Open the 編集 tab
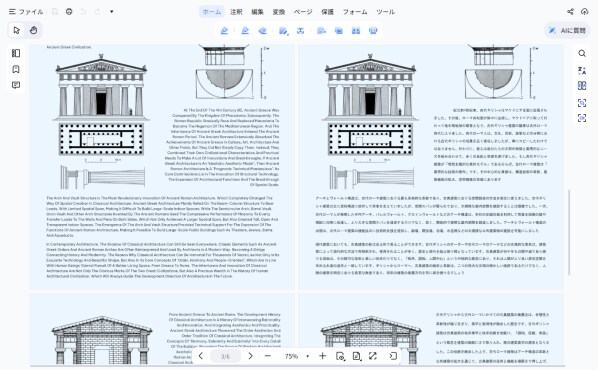 (x=257, y=12)
